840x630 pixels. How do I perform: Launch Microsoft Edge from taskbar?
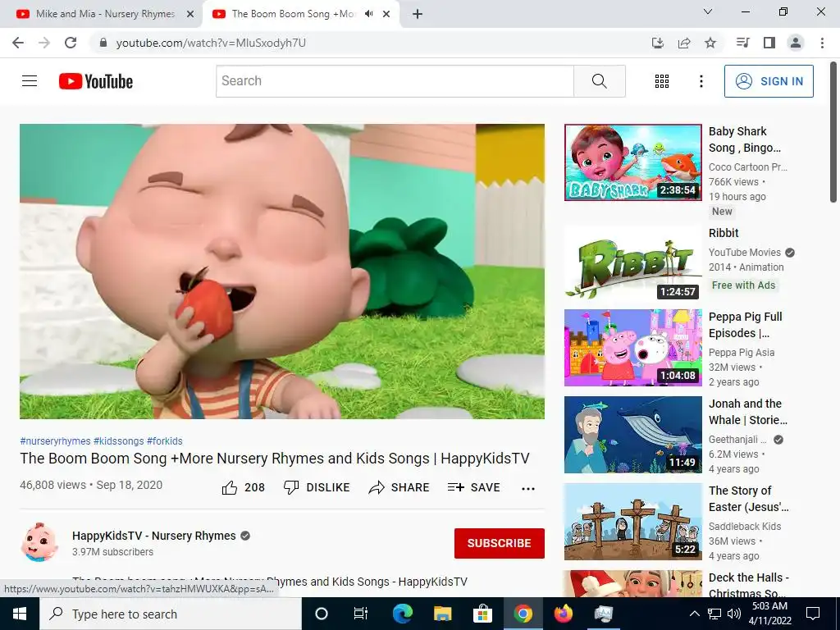(402, 614)
